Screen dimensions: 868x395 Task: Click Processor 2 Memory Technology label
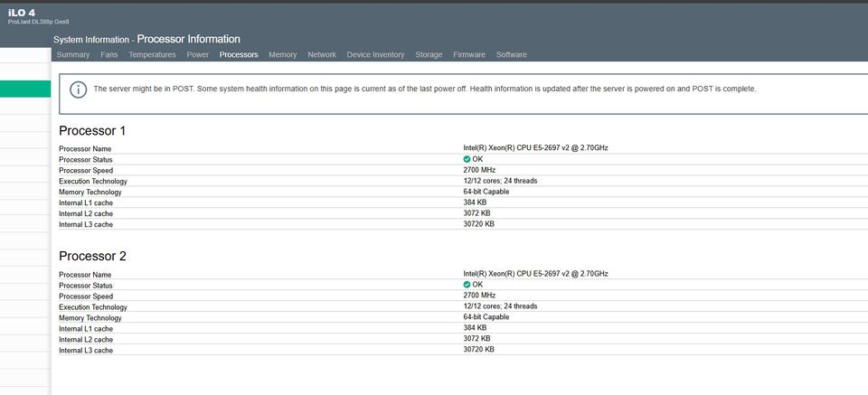click(90, 318)
